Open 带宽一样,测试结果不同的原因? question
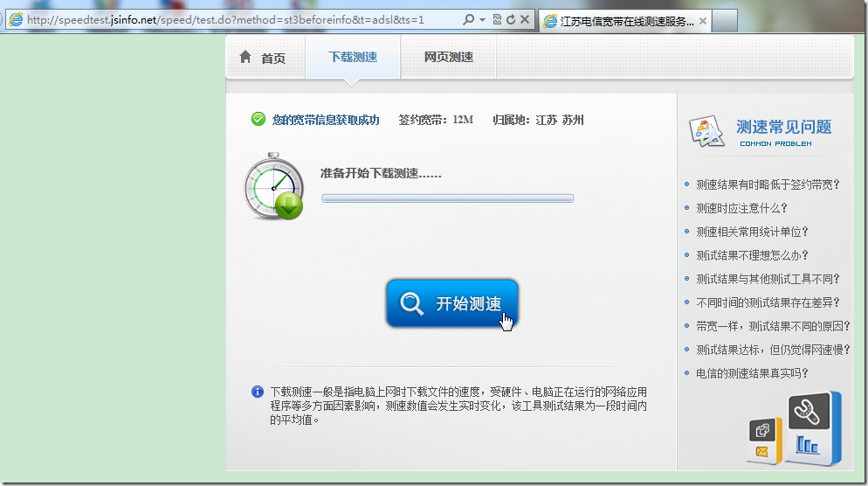Screen dimensions: 868x486 point(774,326)
